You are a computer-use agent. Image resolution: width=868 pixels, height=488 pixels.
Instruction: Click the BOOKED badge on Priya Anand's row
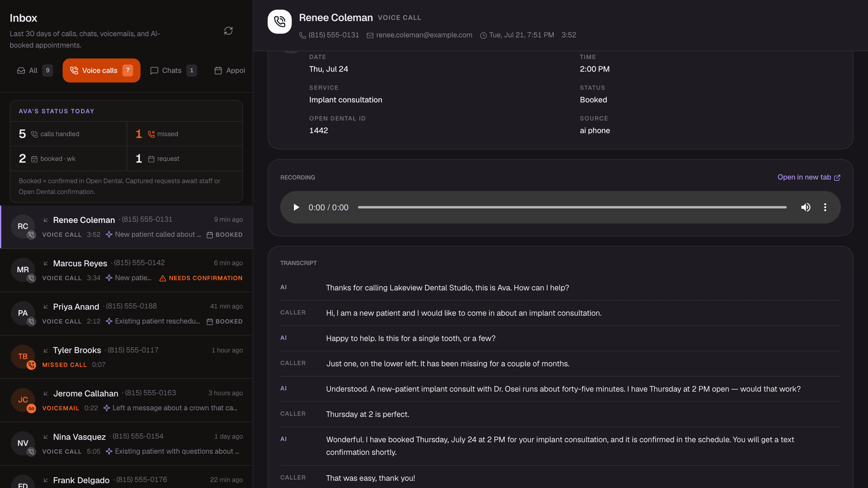pyautogui.click(x=225, y=322)
